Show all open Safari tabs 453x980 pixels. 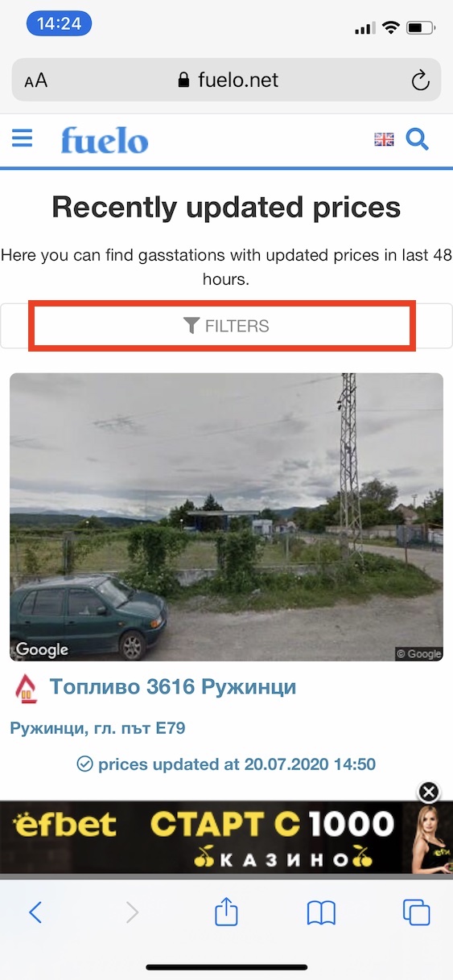coord(416,912)
